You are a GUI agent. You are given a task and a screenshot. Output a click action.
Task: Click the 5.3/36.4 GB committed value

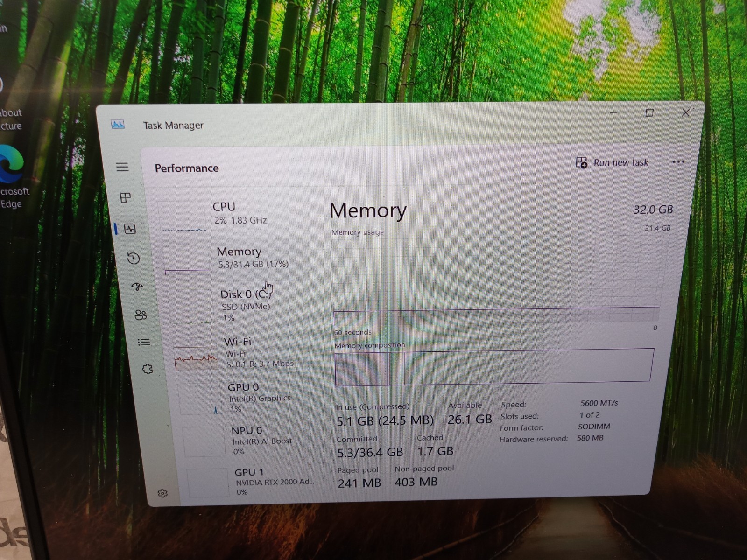click(x=370, y=452)
